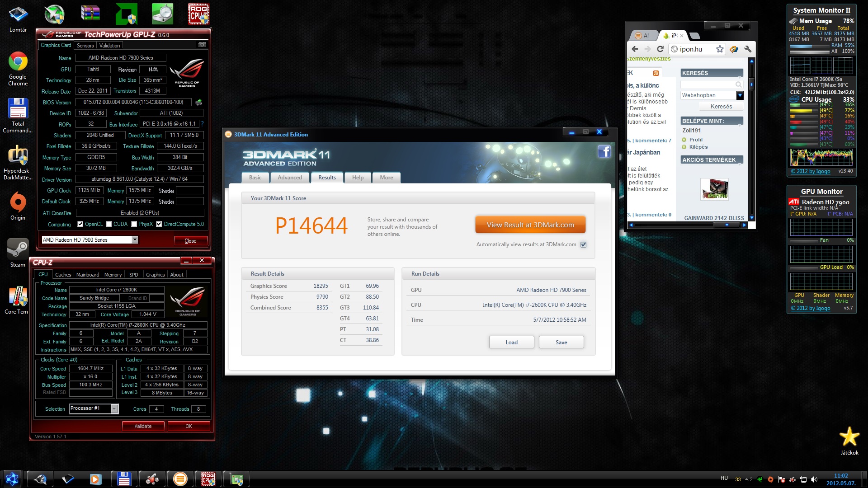Click Close button in GPU-Z
Image resolution: width=868 pixels, height=488 pixels.
(x=191, y=241)
